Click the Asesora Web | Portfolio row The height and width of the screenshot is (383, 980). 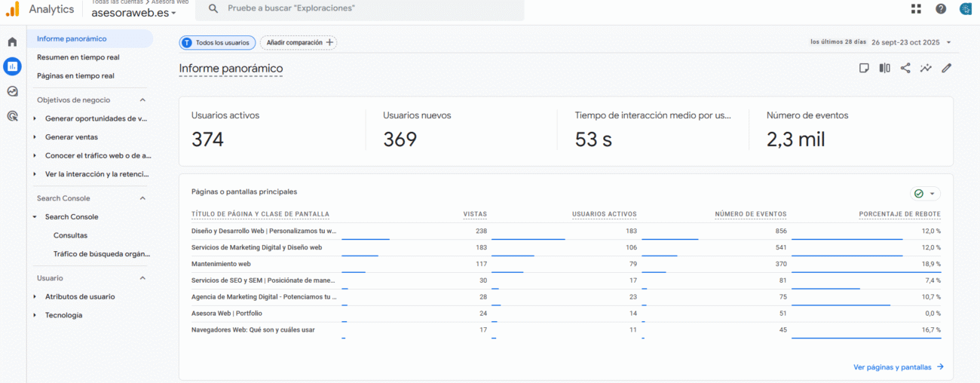(227, 313)
